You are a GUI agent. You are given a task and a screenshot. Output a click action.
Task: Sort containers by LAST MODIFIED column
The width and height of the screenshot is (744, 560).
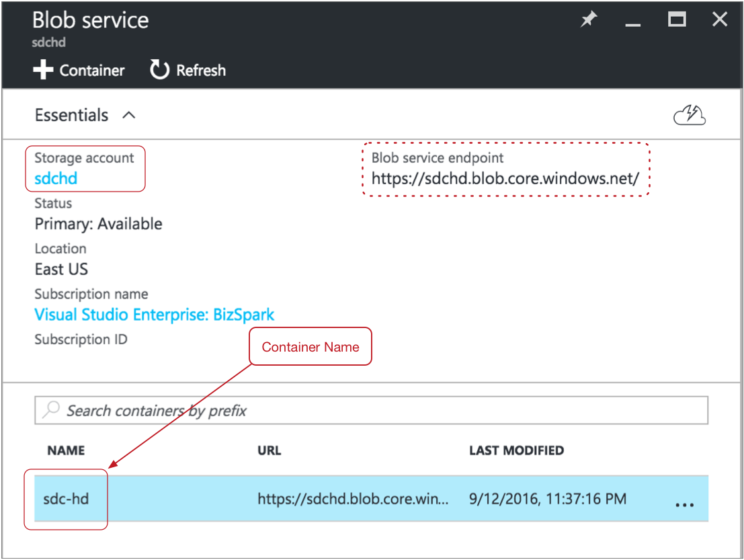tap(516, 450)
